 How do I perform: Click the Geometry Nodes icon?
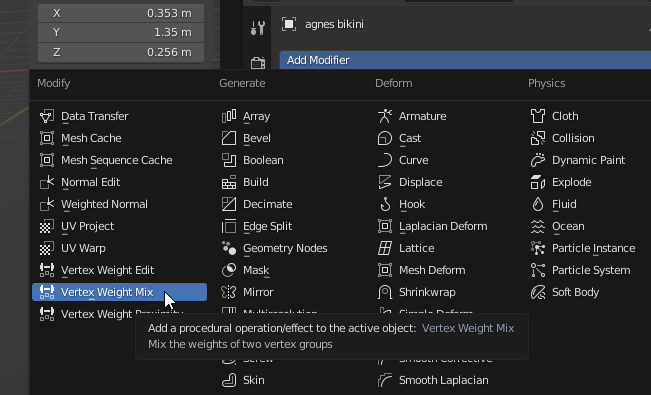(229, 248)
